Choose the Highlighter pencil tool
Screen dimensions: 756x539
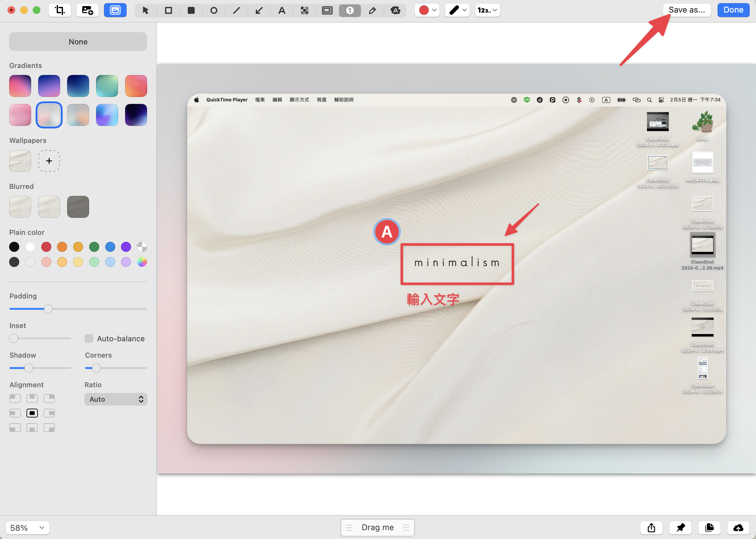(x=372, y=11)
